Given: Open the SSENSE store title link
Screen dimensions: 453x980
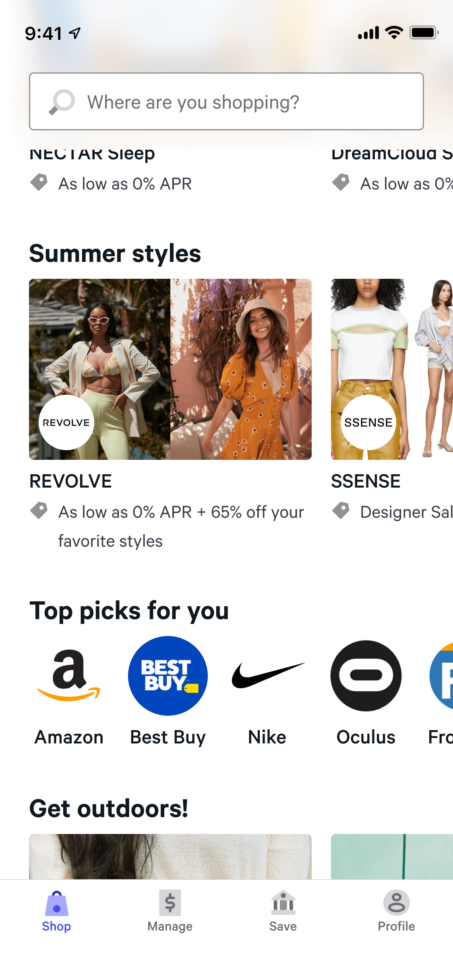Looking at the screenshot, I should click(366, 481).
